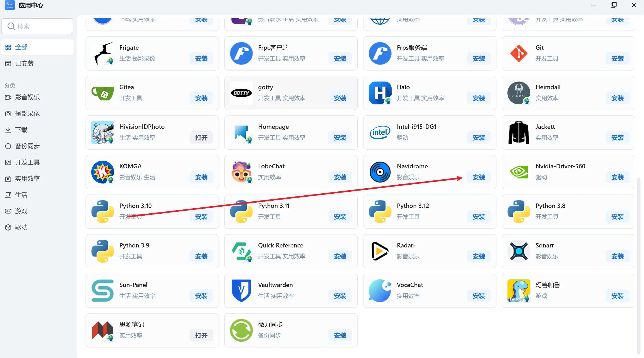Image resolution: width=644 pixels, height=358 pixels.
Task: Select the Nvidia-Driver-560 logo icon
Action: (x=519, y=172)
